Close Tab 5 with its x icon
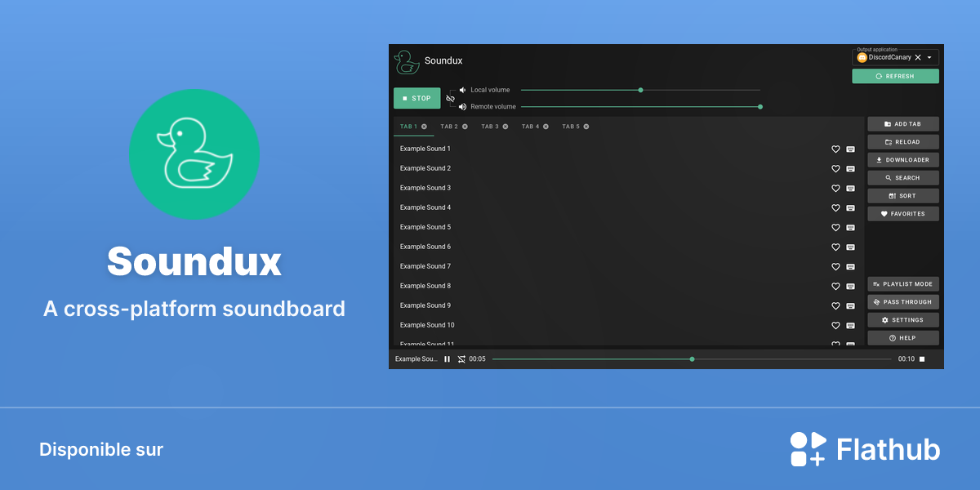980x490 pixels. click(x=586, y=127)
